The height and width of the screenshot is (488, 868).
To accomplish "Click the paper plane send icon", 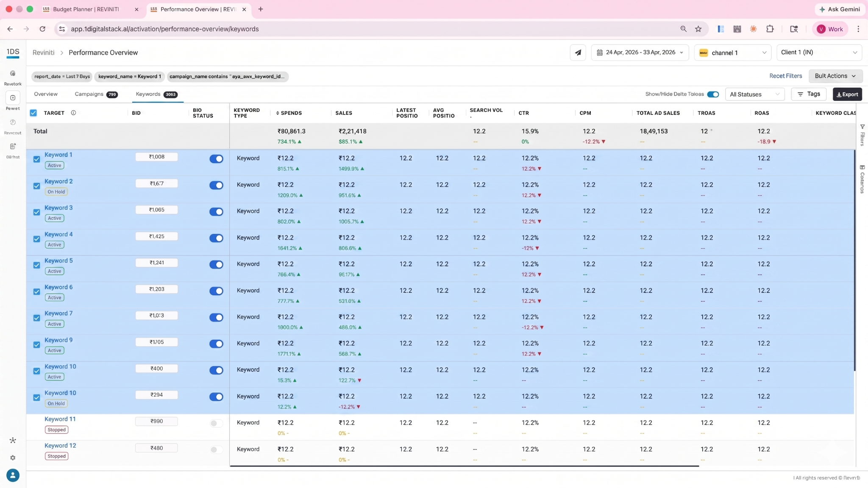I will [x=578, y=53].
